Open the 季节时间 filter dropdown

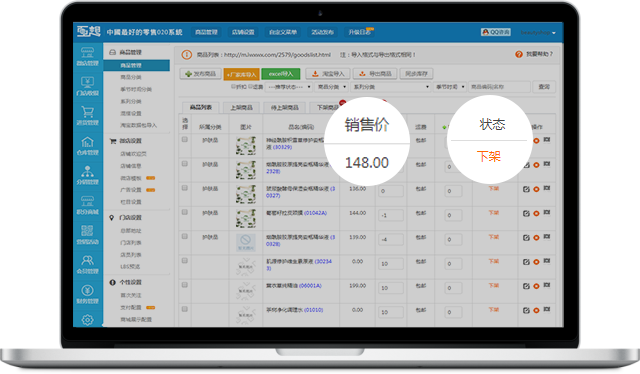450,87
